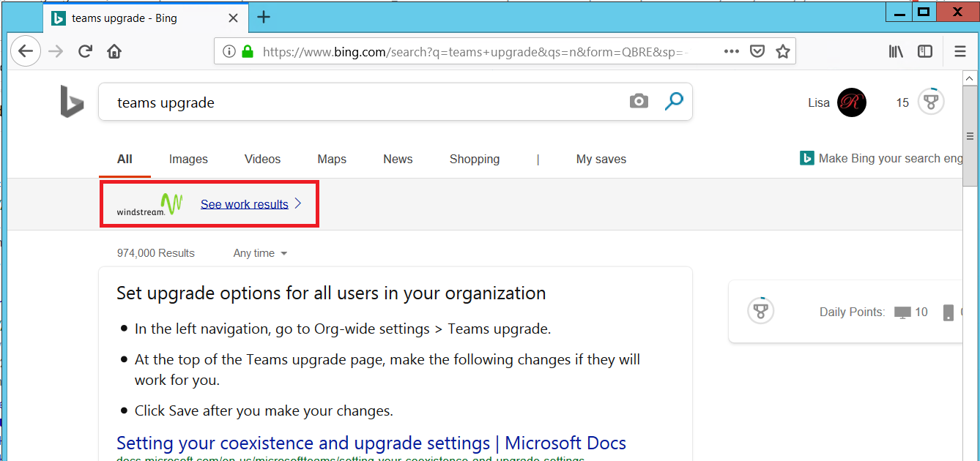Go to the browser Home page
Screen dimensions: 980x461
tap(114, 51)
